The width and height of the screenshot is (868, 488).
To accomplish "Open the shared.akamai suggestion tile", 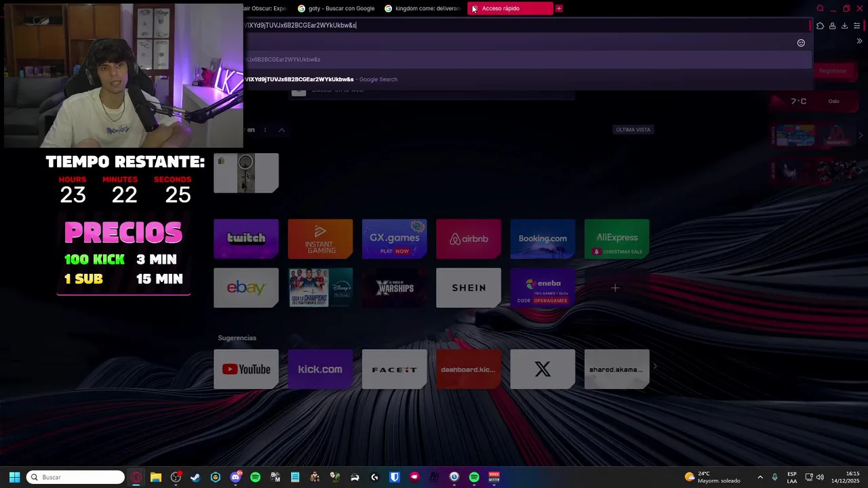I will tap(616, 369).
